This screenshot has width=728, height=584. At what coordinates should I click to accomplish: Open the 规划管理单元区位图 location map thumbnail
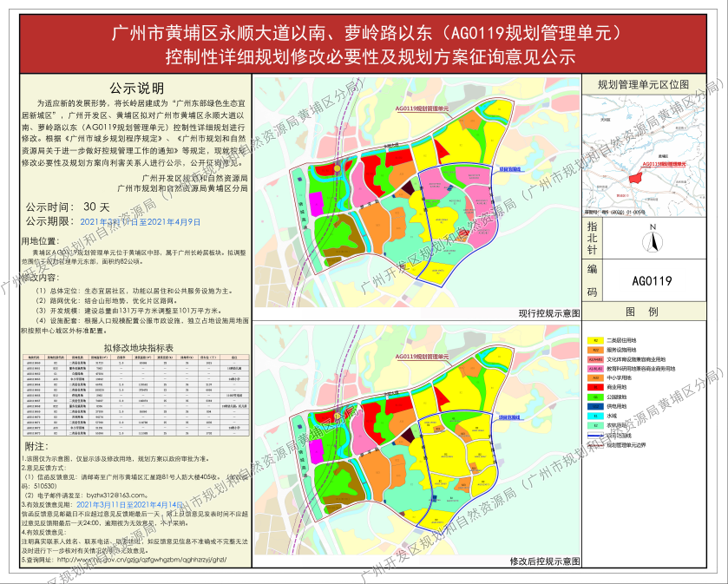(x=644, y=155)
